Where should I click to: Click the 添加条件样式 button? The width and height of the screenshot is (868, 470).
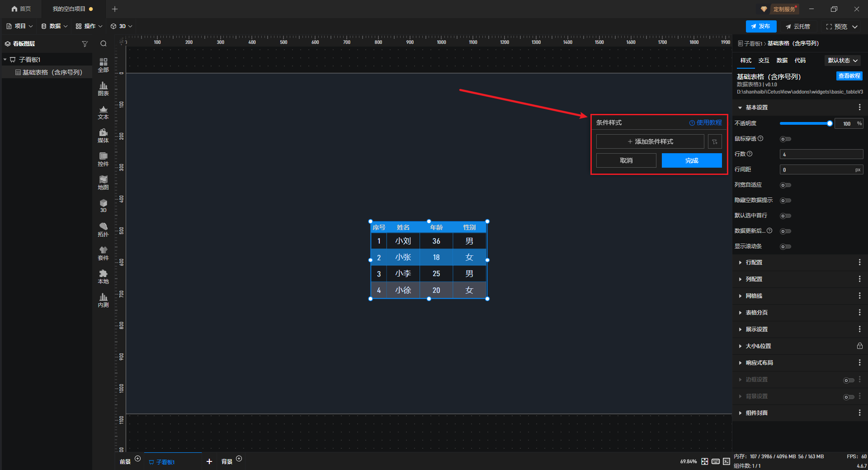point(650,142)
